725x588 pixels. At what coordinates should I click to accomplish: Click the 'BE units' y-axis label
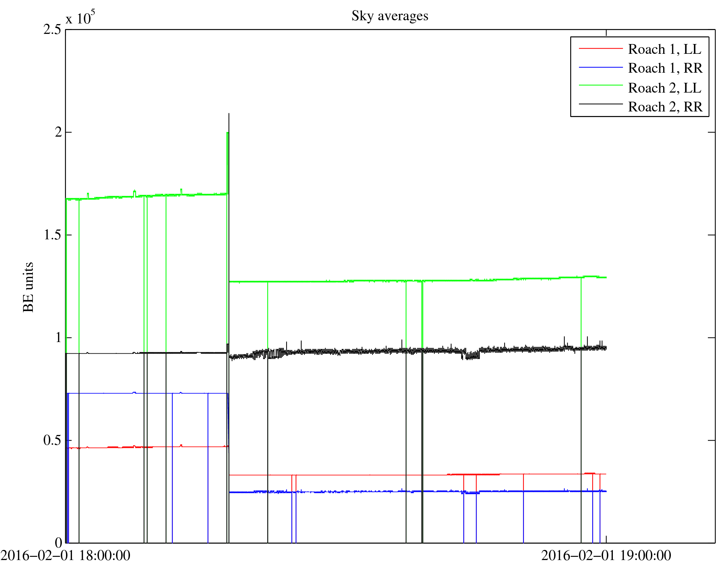point(28,287)
